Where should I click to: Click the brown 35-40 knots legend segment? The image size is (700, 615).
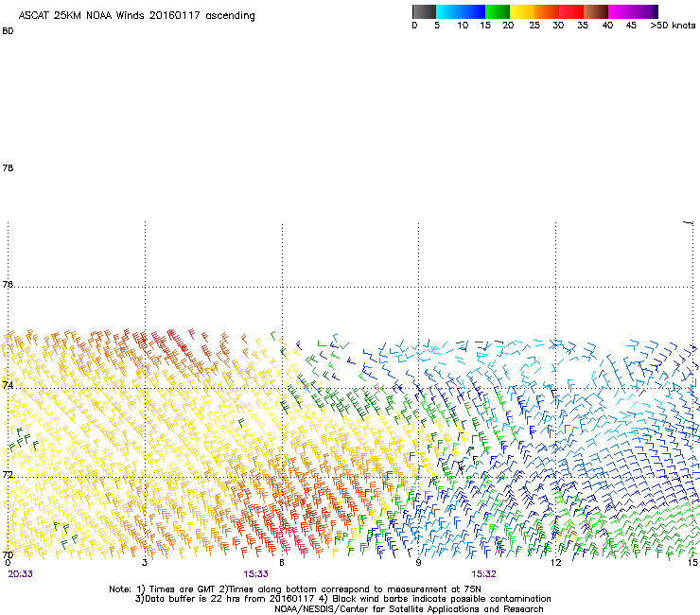coord(596,11)
